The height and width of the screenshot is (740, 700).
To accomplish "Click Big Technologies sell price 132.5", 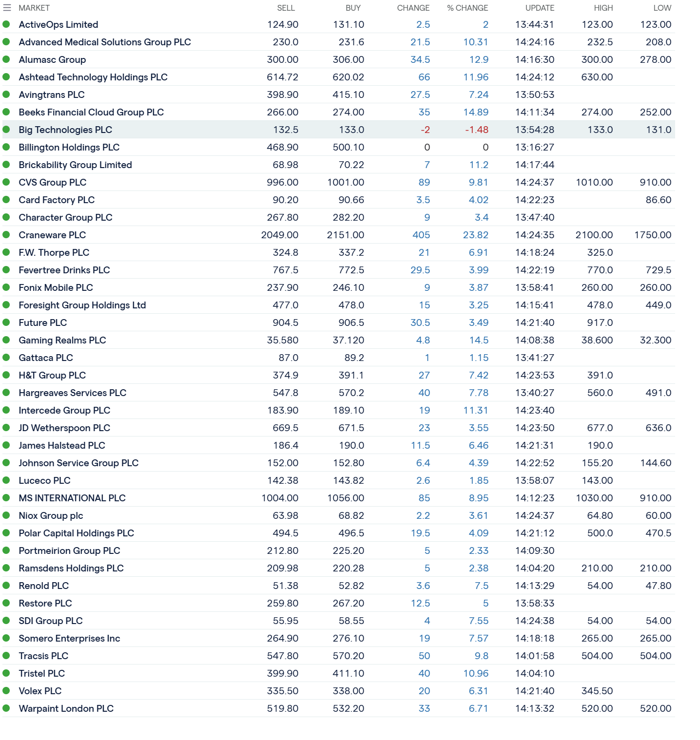I will 286,130.
